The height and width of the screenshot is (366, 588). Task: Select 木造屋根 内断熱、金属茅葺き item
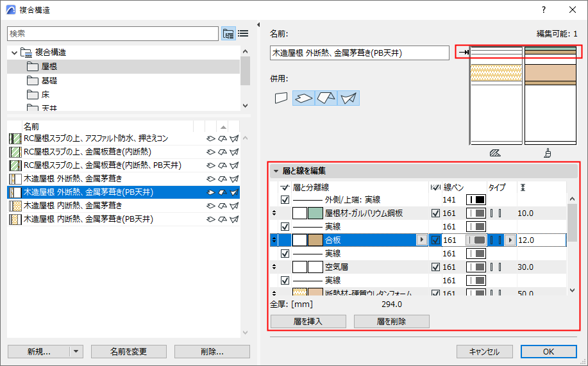pos(123,206)
